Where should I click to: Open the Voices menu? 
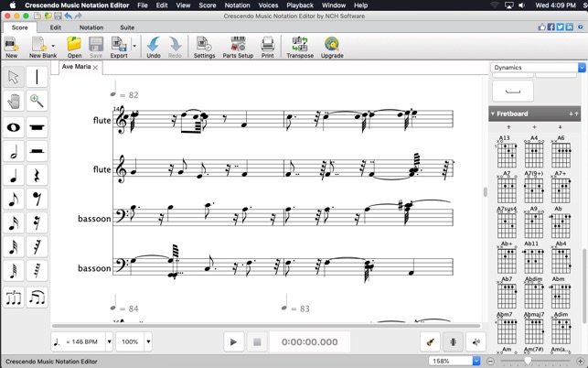coord(268,5)
